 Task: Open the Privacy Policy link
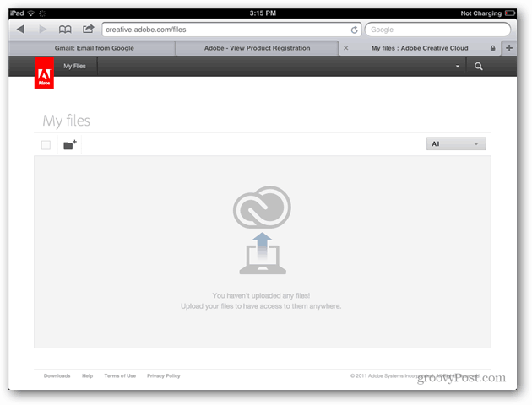164,375
